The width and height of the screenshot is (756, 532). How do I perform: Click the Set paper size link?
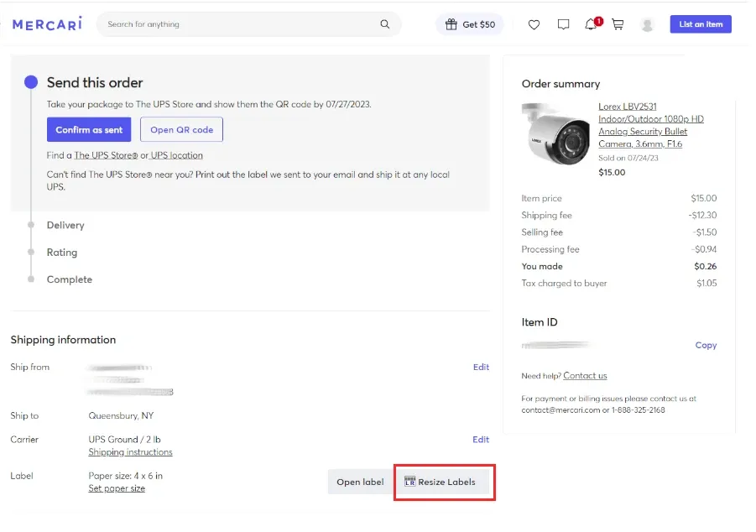(117, 488)
